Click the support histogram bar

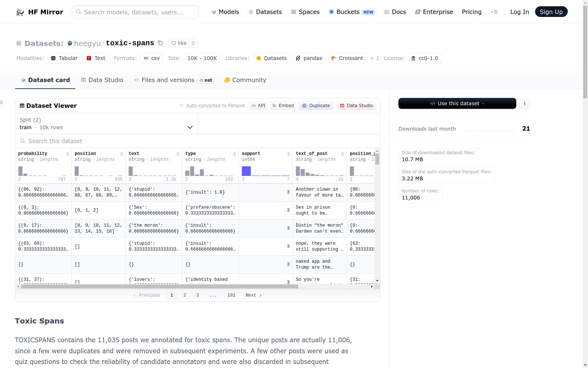[x=246, y=171]
